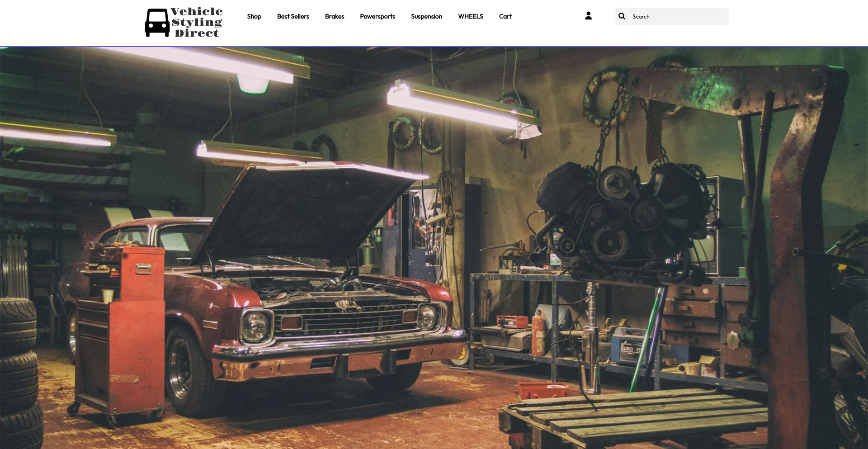Open the Shop menu item

(254, 16)
